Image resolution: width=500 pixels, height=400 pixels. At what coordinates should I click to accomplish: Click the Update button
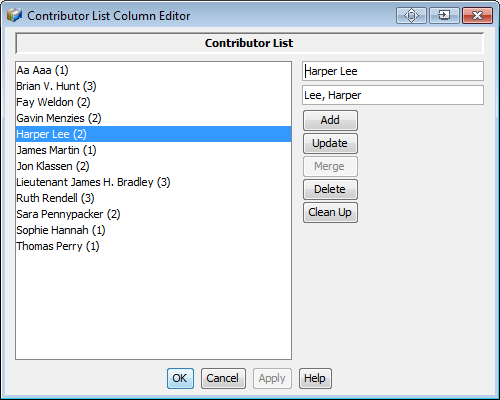coord(330,143)
